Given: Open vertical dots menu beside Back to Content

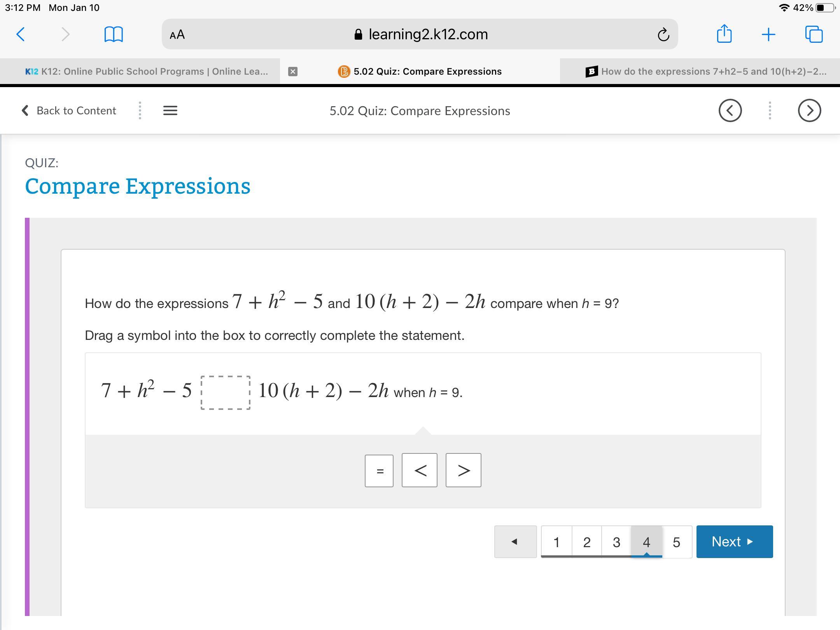Looking at the screenshot, I should click(140, 110).
